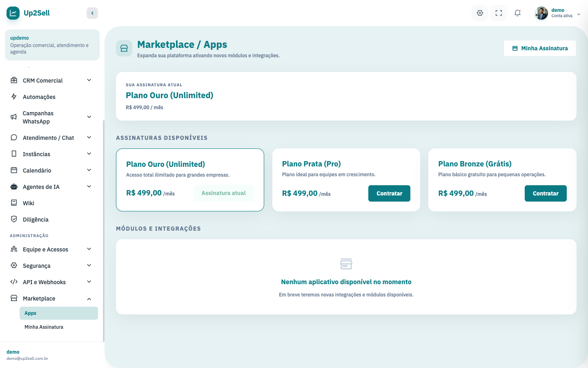Click the Diligência shield icon

tap(14, 219)
